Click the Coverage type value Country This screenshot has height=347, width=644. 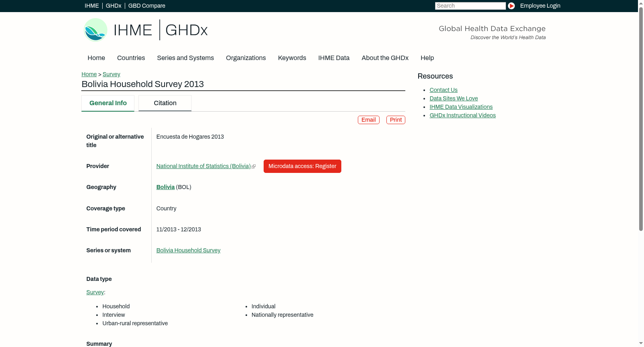[166, 208]
